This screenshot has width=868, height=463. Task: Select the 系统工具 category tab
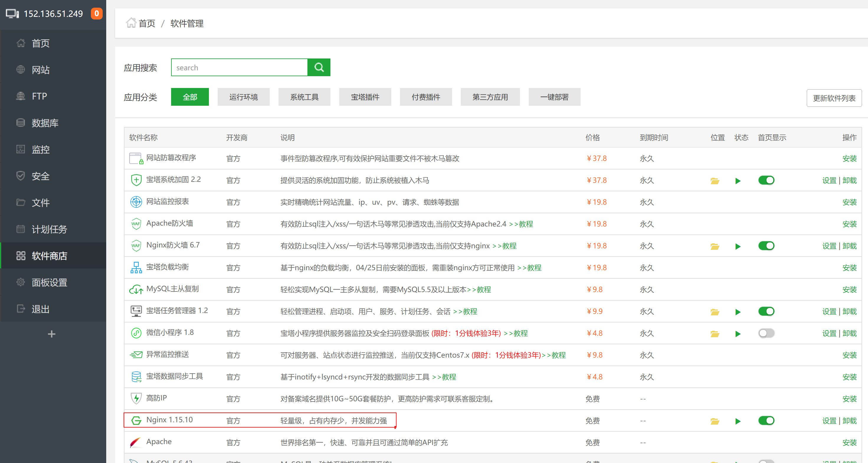click(304, 97)
